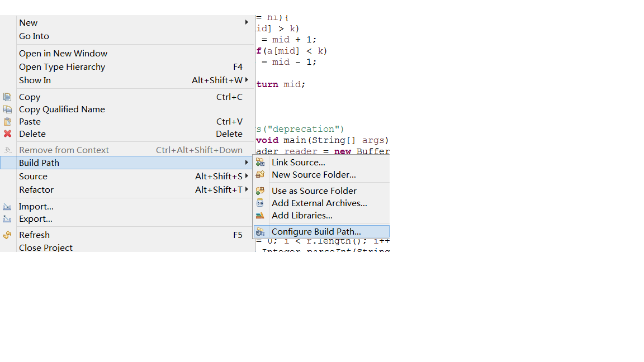Select Paste from the context menu
Screen dimensions: 644x362
[127, 122]
